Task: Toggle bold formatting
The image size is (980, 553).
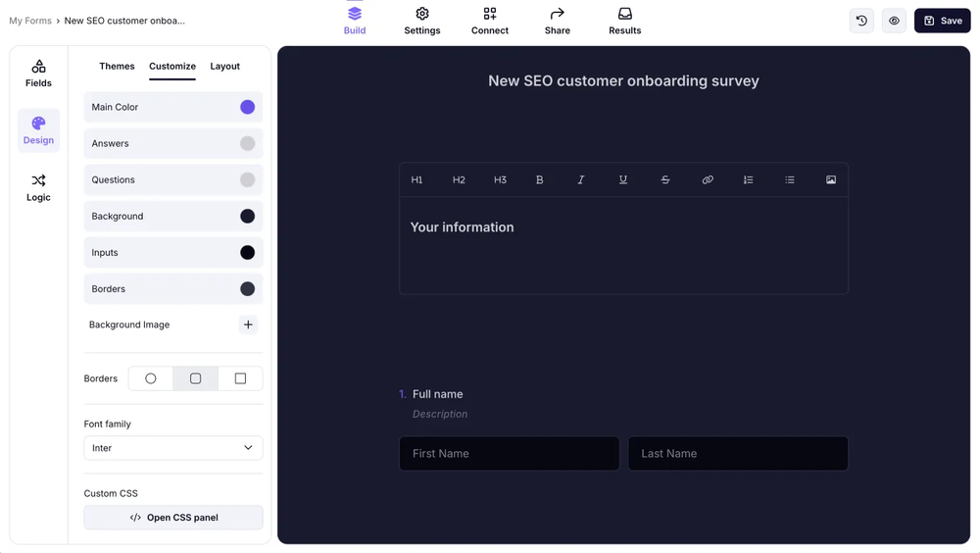Action: click(539, 179)
